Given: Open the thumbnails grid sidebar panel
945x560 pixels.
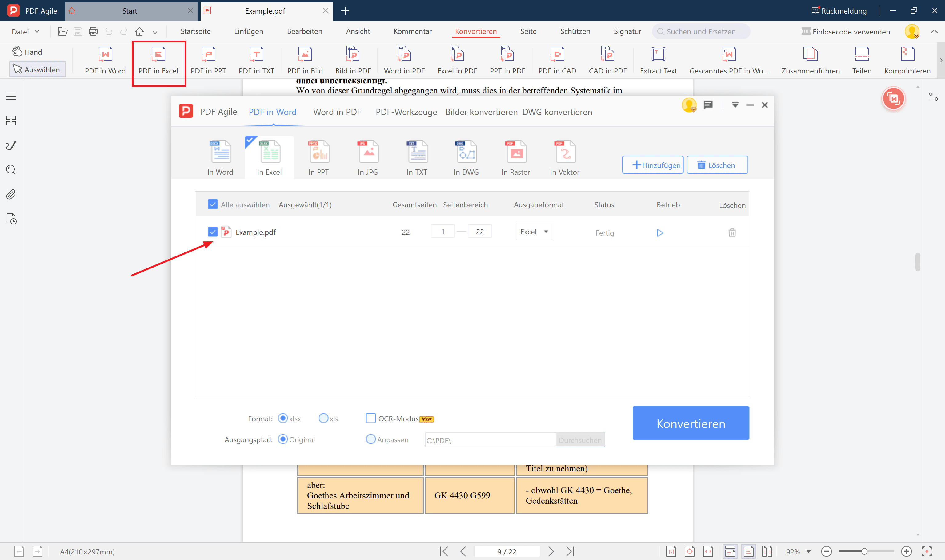Looking at the screenshot, I should [x=11, y=121].
